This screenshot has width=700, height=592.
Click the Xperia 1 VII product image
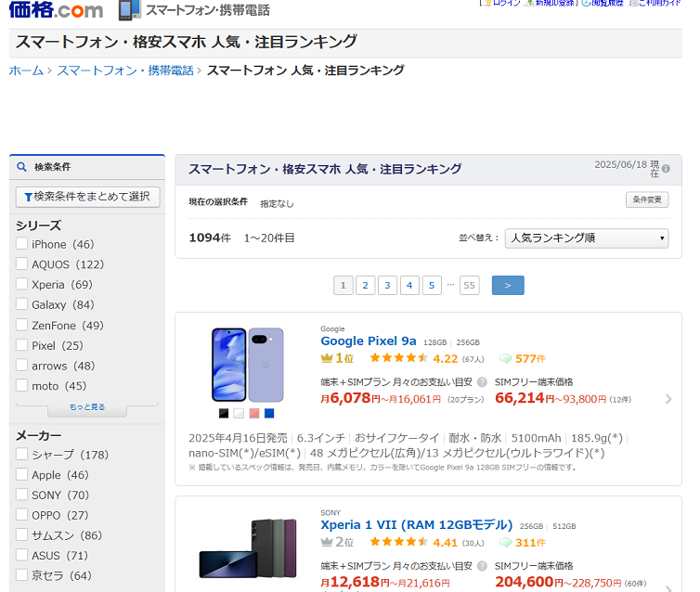[x=248, y=548]
